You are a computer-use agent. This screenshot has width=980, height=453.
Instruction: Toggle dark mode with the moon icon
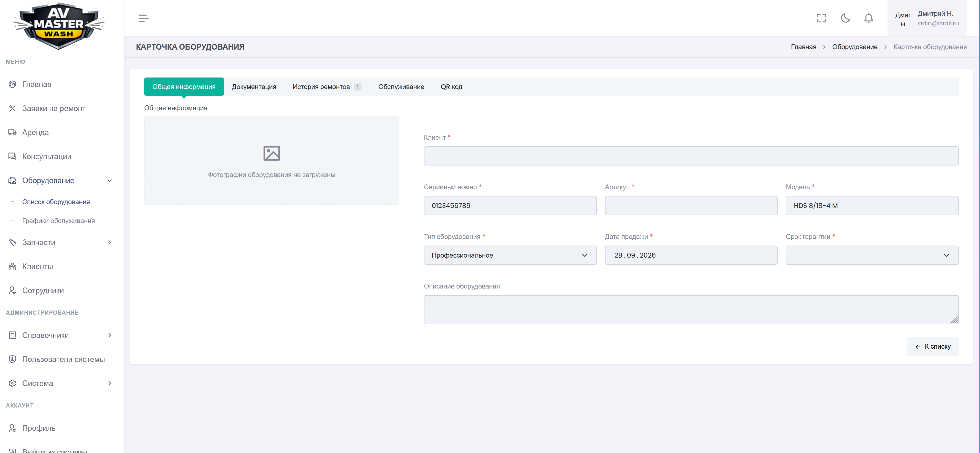point(845,18)
